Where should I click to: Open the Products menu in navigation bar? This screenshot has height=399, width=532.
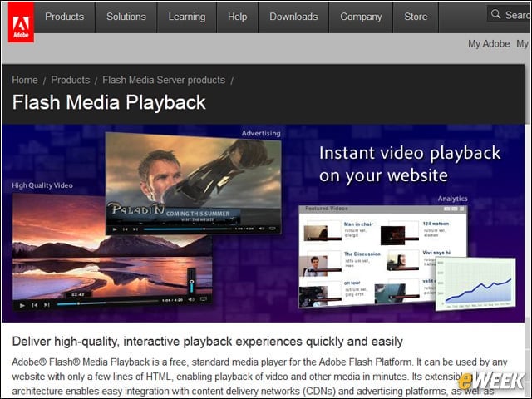click(65, 17)
